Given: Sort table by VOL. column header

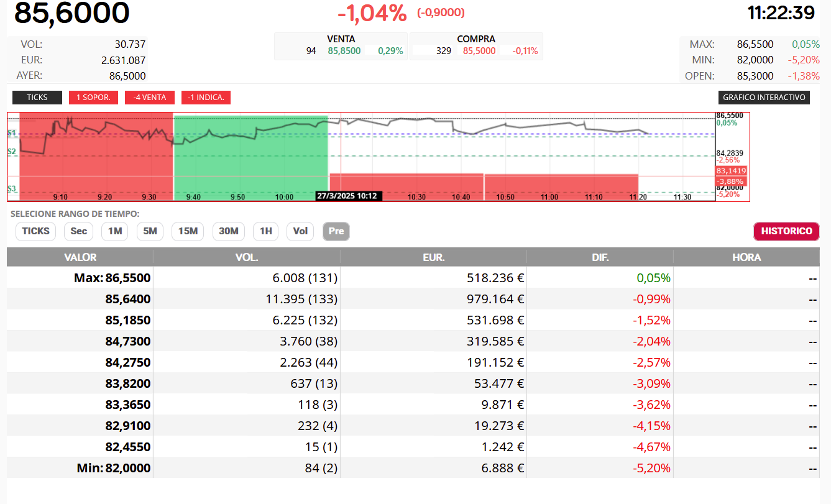Looking at the screenshot, I should 247,257.
